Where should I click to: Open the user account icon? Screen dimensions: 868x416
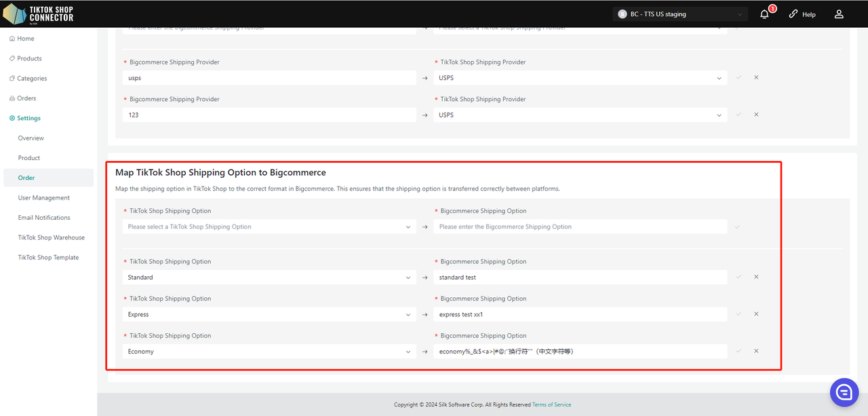coord(839,14)
